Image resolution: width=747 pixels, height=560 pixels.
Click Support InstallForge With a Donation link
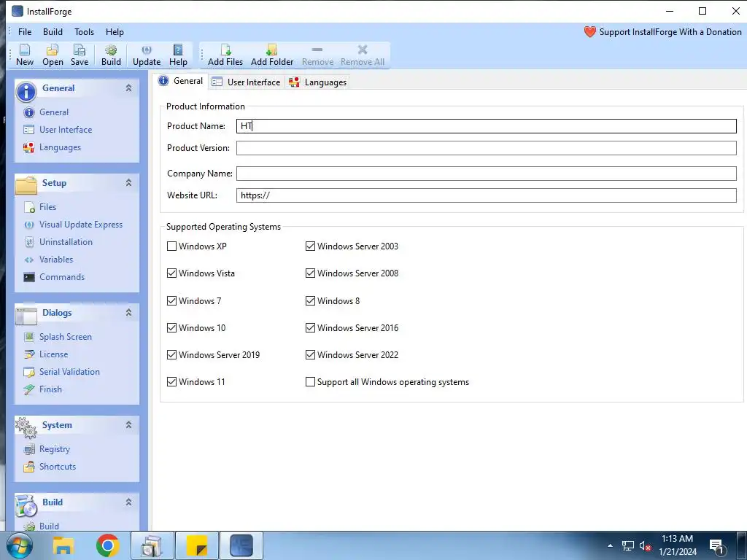coord(670,32)
